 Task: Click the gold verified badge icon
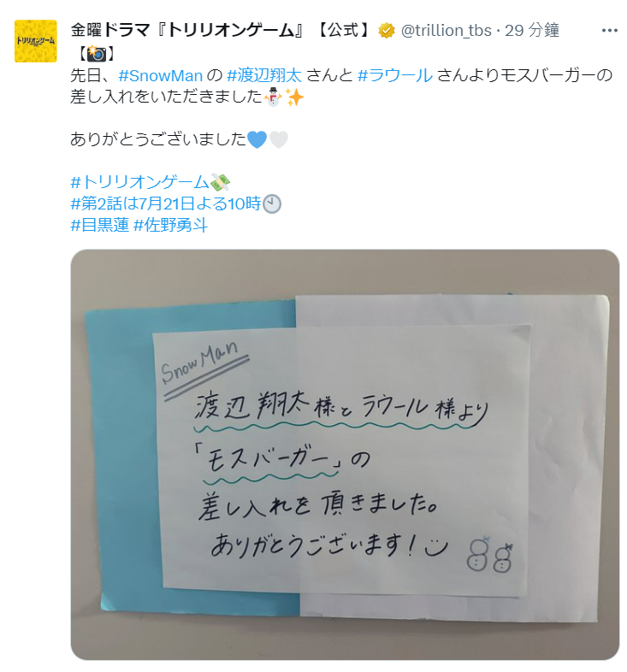click(x=387, y=31)
